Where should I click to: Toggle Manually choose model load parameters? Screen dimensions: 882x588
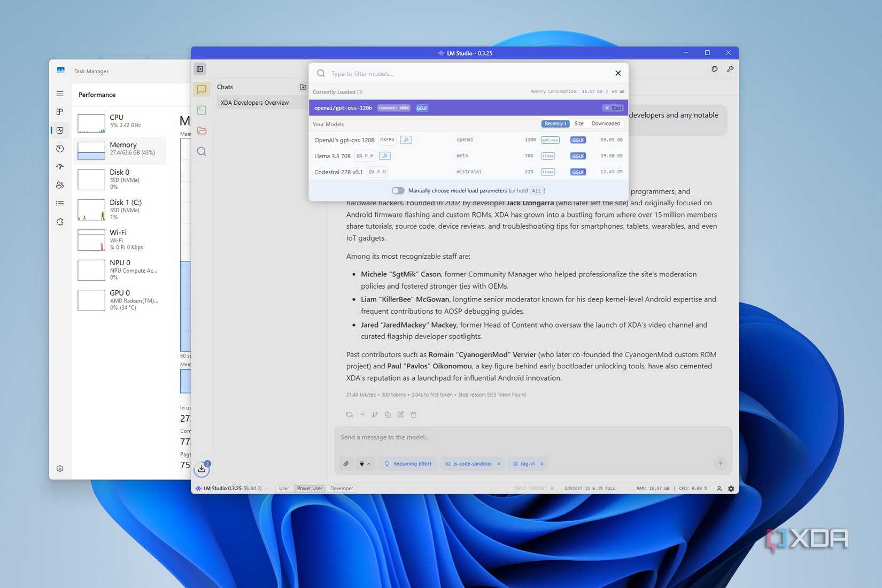pyautogui.click(x=398, y=191)
